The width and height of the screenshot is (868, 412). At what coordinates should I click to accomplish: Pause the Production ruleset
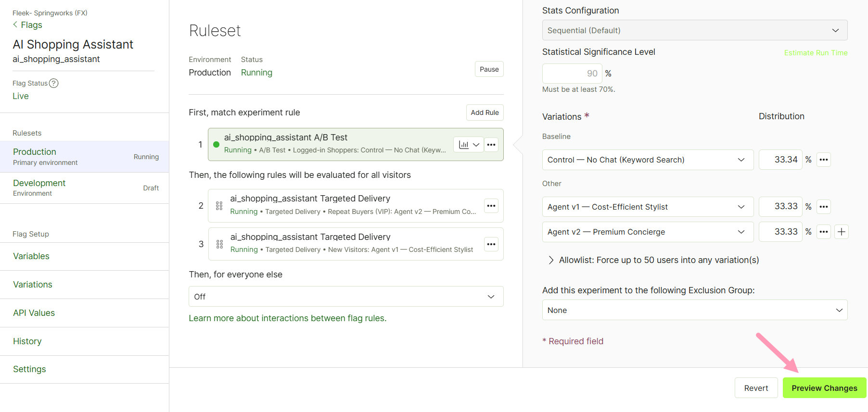point(489,69)
